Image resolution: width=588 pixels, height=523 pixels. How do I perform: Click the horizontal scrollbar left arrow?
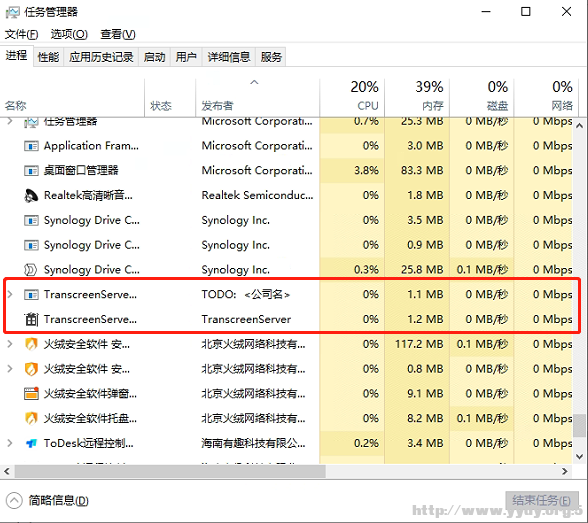tap(7, 471)
